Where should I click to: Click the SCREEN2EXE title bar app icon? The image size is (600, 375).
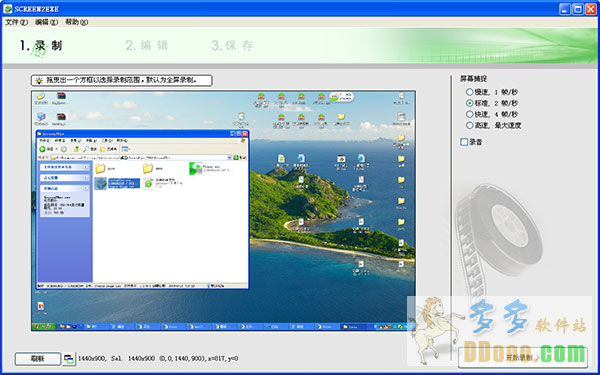coord(8,8)
